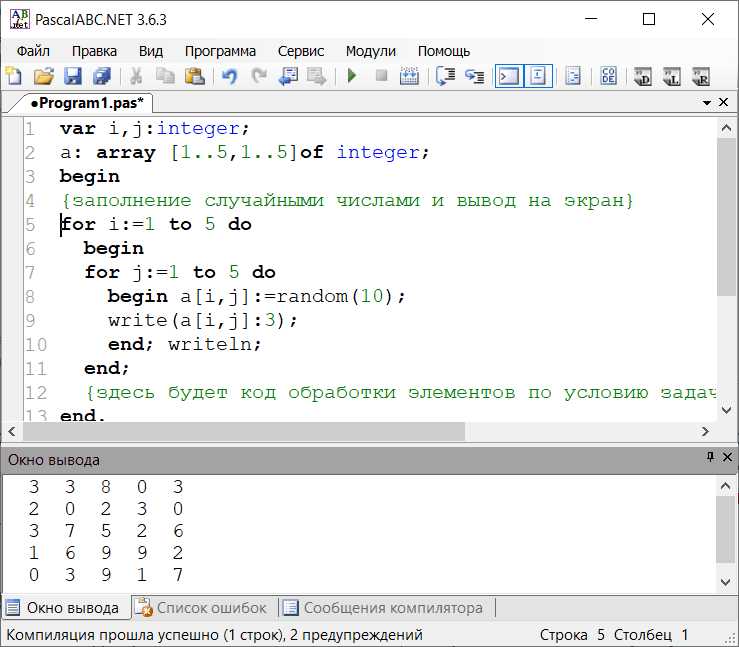739x647 pixels.
Task: Click the 'write(a[i,j]:3);' code line
Action: tap(203, 320)
